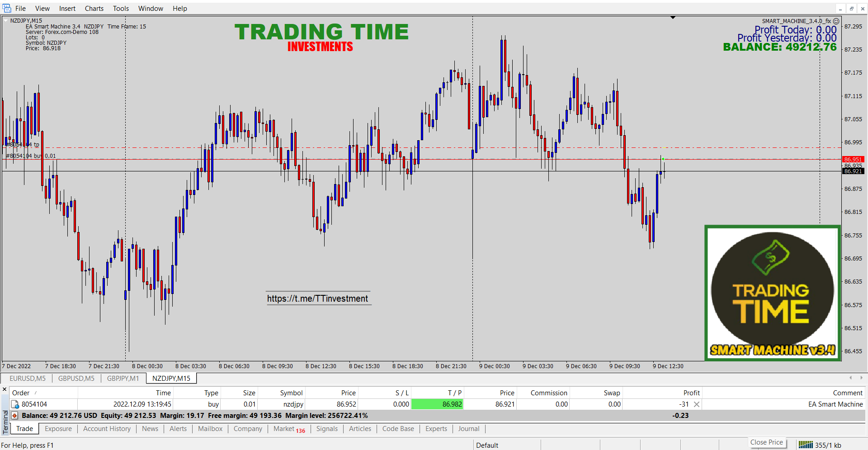This screenshot has height=450, width=868.
Task: Click the red 86.951 price scale label
Action: pyautogui.click(x=853, y=159)
